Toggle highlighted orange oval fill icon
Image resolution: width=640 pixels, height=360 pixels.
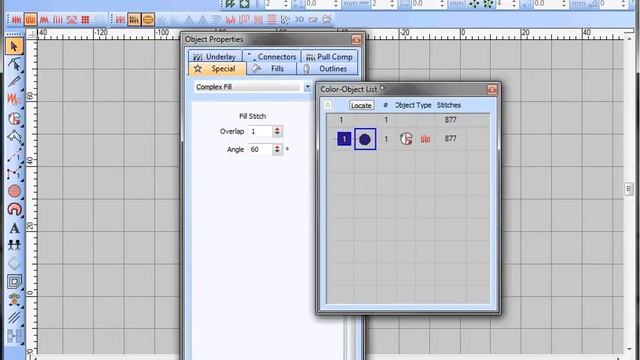pos(148,20)
